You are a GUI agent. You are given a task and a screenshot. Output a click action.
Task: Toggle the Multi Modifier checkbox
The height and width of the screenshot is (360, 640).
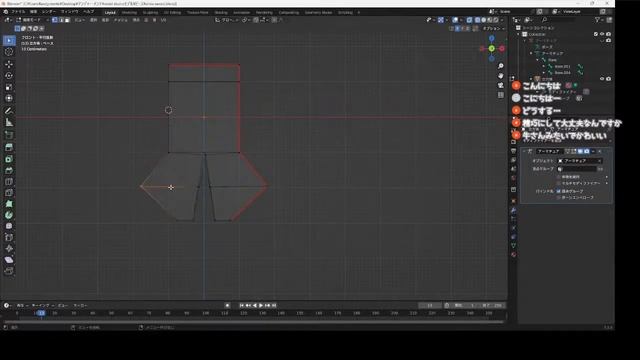click(559, 183)
